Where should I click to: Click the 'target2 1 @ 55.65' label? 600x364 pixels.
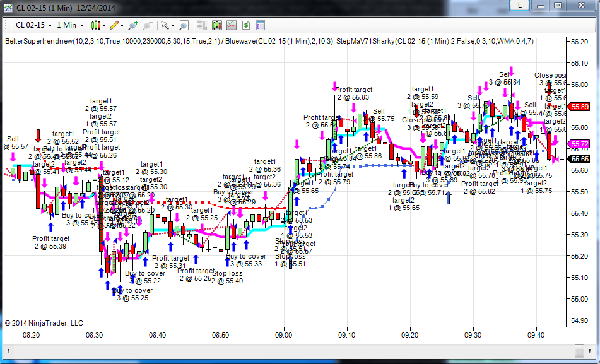click(404, 204)
